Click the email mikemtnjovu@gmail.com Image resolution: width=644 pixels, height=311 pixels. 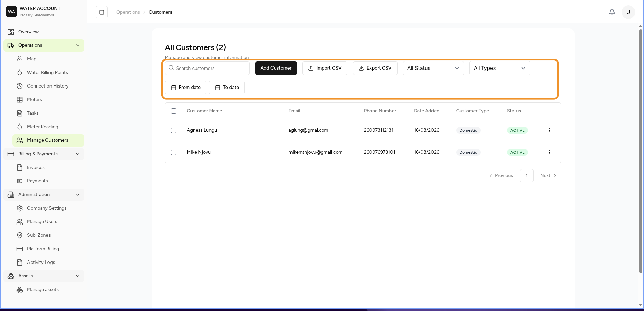click(x=315, y=152)
